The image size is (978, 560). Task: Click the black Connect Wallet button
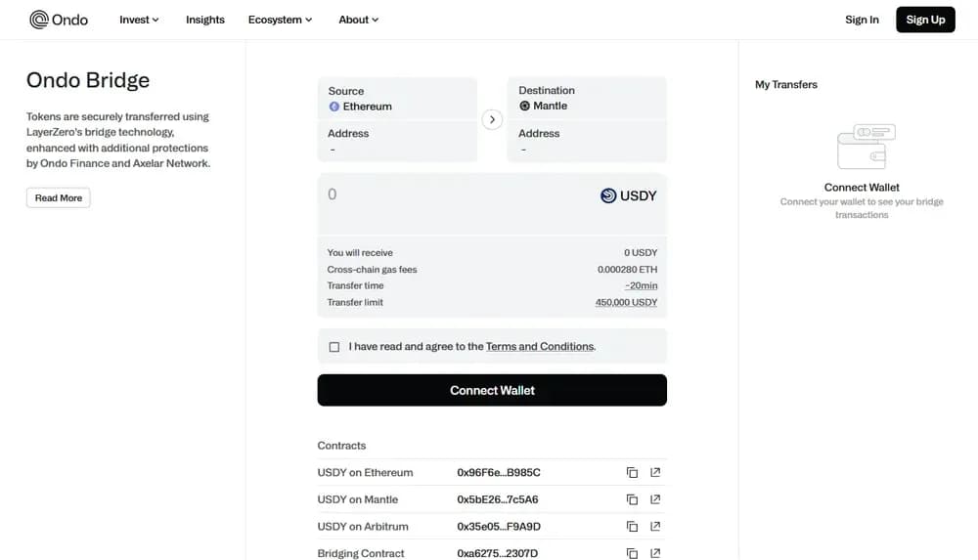(492, 390)
